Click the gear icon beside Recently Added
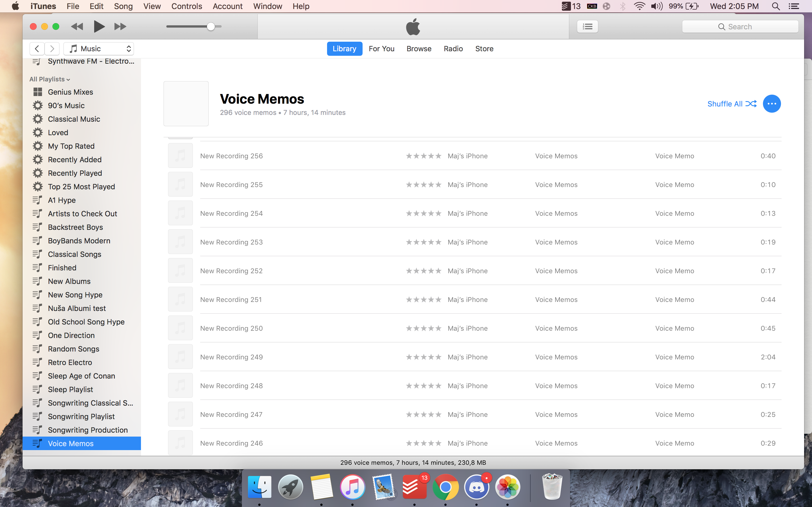812x507 pixels. (x=37, y=160)
